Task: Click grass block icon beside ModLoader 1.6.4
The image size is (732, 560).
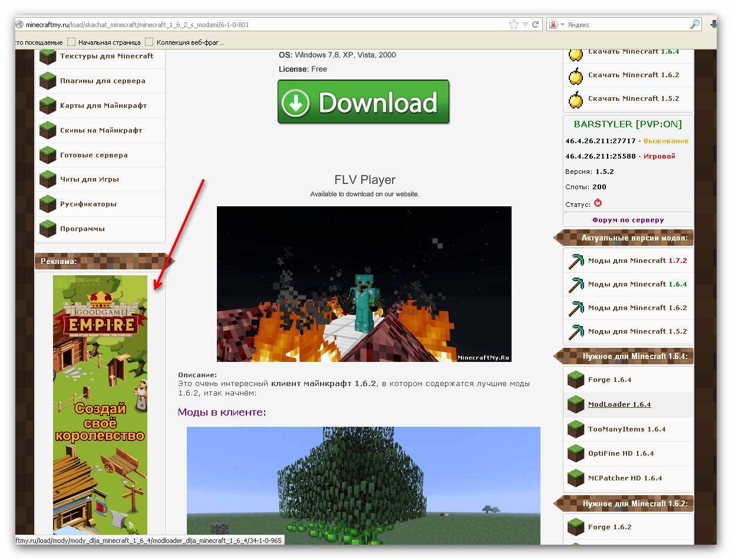Action: pos(576,404)
